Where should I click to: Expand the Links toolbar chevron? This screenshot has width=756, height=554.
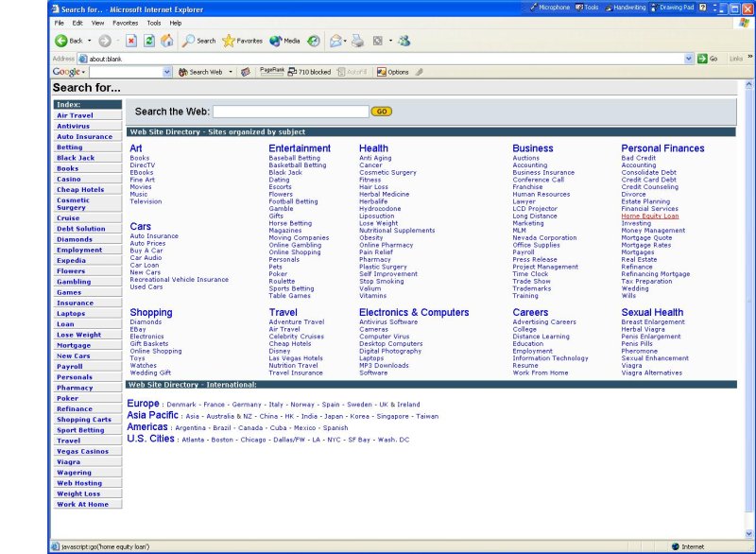click(749, 57)
